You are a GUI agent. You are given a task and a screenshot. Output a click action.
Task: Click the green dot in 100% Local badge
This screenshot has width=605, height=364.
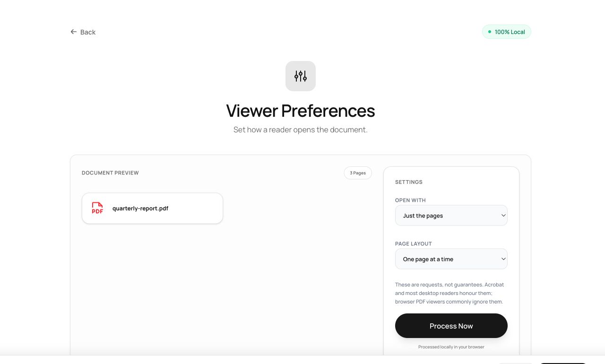coord(490,32)
